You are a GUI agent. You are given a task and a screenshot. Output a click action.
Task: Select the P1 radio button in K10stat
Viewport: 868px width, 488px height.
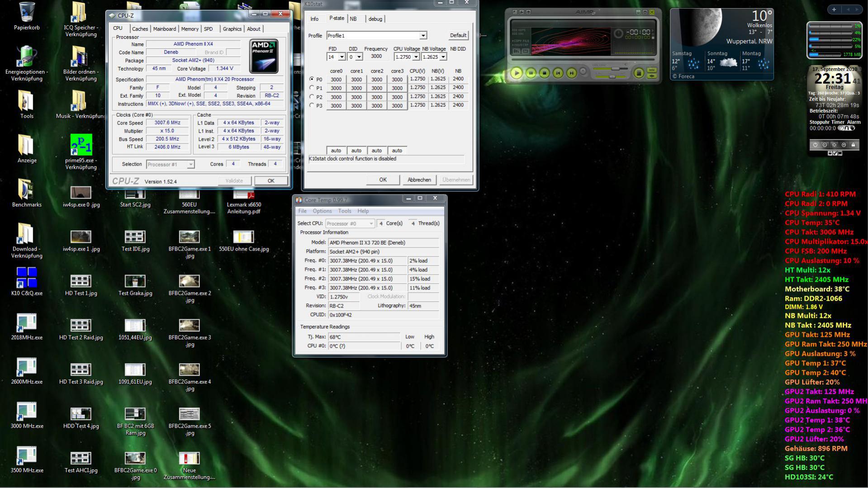tap(312, 88)
